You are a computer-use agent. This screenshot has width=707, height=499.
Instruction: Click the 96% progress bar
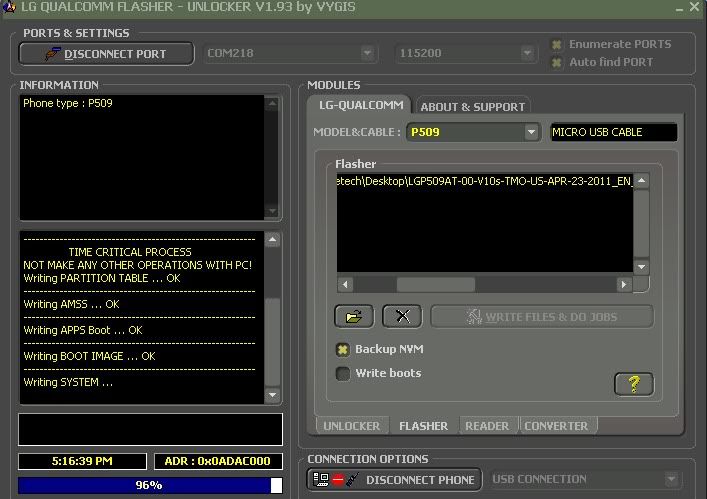coord(150,485)
